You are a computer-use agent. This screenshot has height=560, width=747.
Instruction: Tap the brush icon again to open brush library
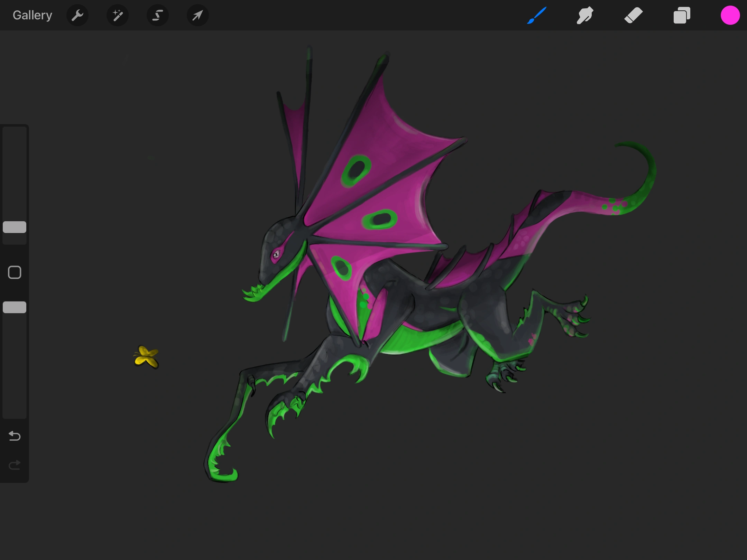click(x=536, y=15)
